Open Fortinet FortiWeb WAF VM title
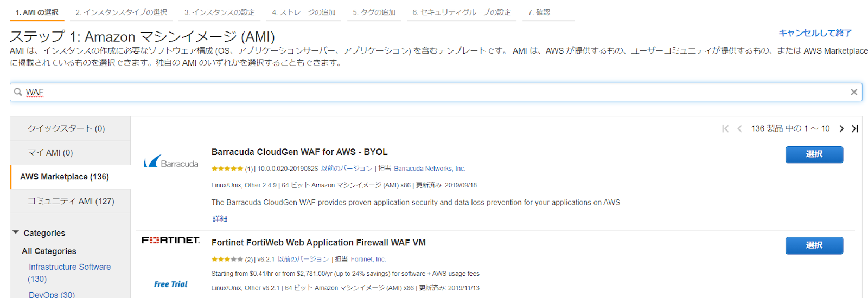Screen dimensions: 868x298 (x=318, y=243)
